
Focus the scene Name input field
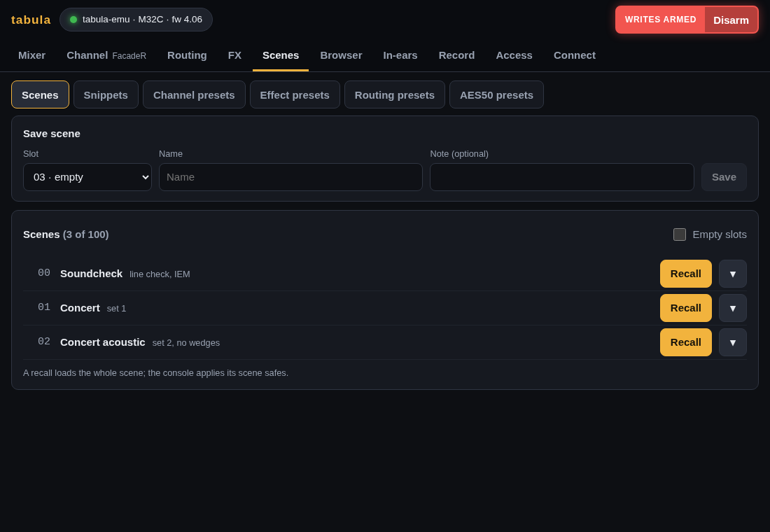pos(290,177)
